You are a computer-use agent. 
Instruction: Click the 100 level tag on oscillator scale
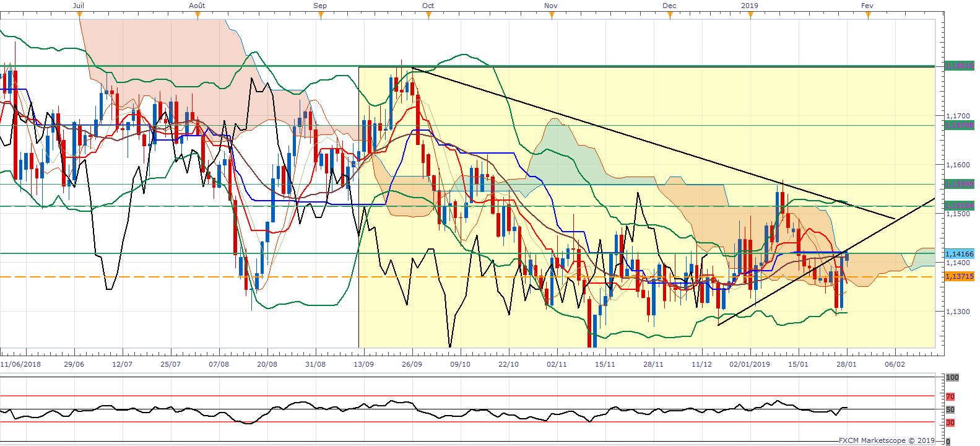952,377
